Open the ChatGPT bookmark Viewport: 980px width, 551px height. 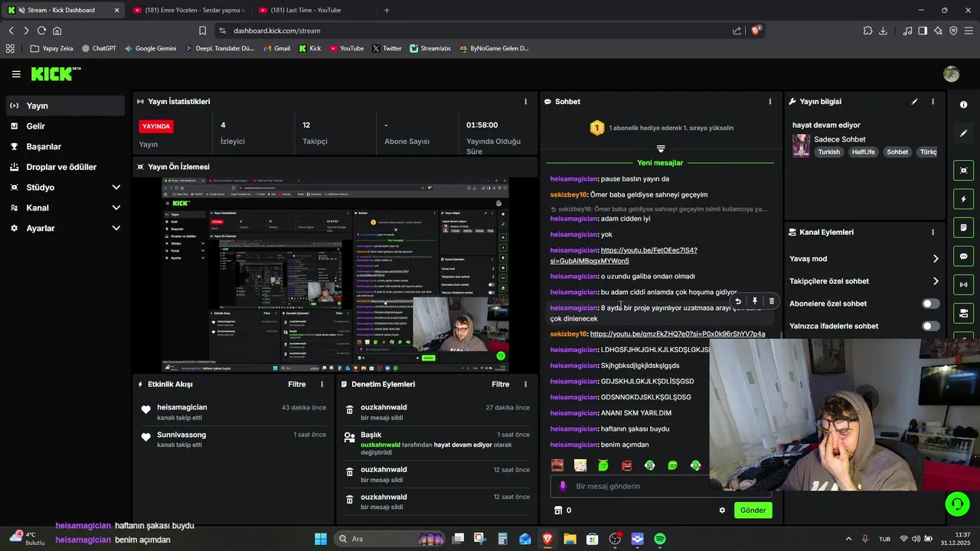[x=99, y=48]
